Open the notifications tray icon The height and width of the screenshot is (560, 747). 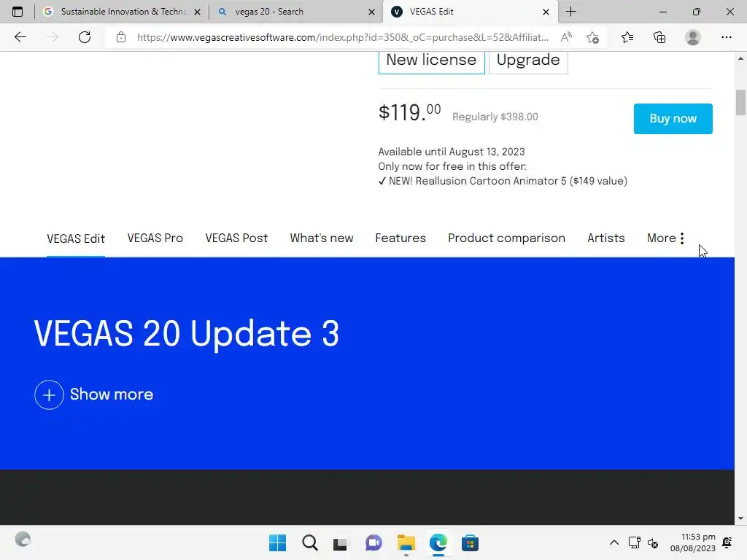point(727,542)
